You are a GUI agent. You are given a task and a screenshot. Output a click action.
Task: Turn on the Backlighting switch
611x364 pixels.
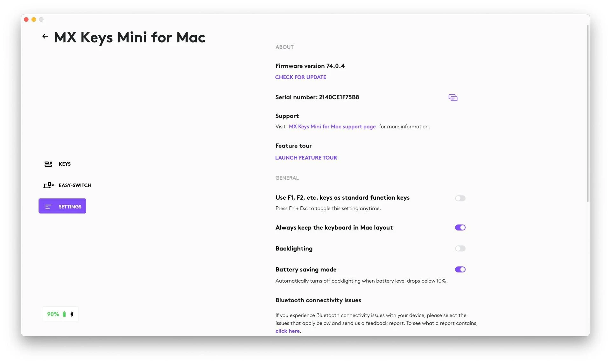click(x=460, y=249)
